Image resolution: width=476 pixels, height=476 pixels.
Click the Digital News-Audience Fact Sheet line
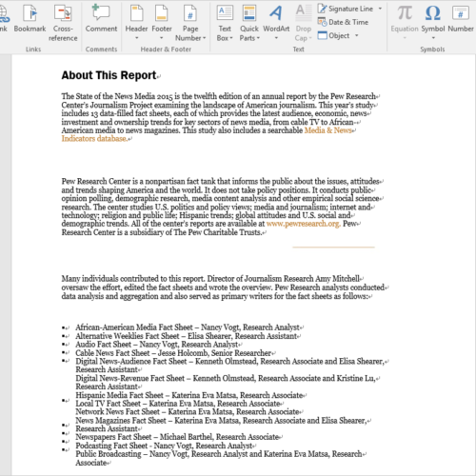pyautogui.click(x=229, y=366)
